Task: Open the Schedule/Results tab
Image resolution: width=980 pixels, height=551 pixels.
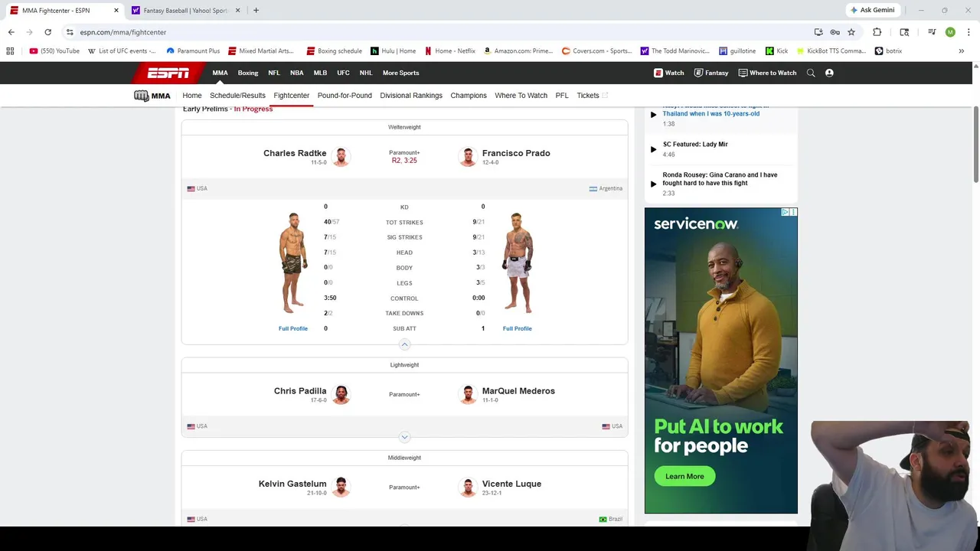Action: (x=237, y=96)
